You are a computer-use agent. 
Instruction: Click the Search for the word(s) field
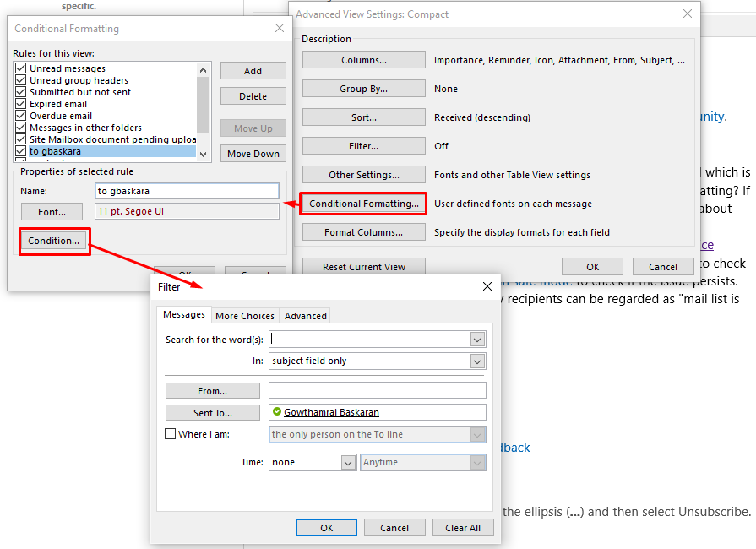[370, 340]
